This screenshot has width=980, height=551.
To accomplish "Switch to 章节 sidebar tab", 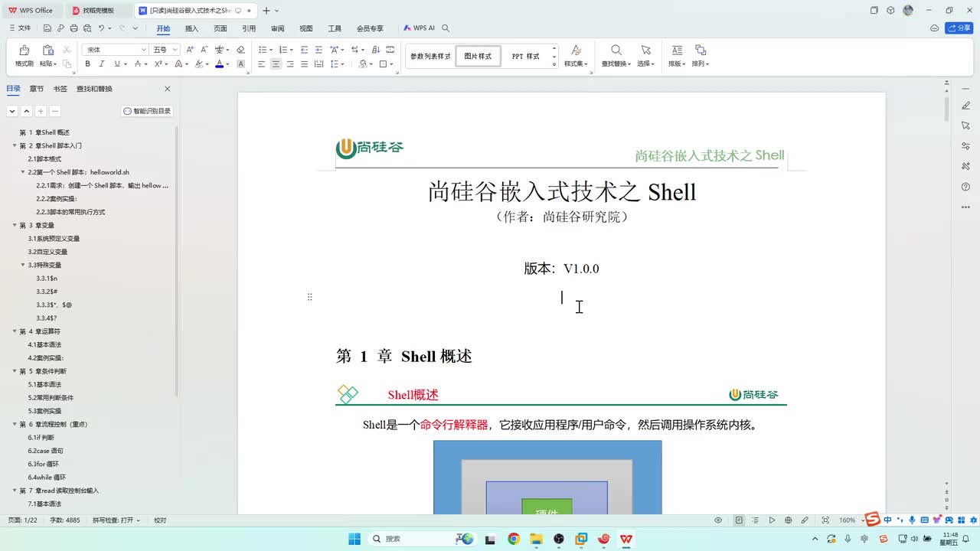I will point(37,89).
